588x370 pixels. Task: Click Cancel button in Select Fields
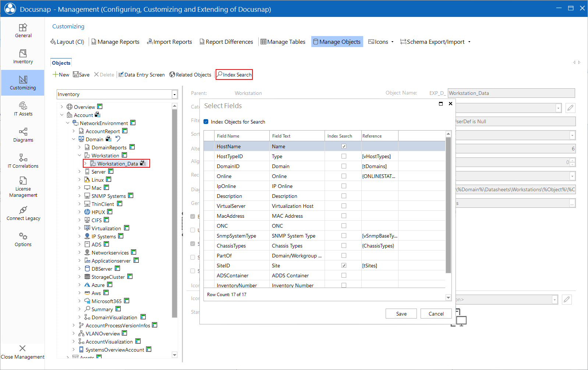[x=436, y=314]
